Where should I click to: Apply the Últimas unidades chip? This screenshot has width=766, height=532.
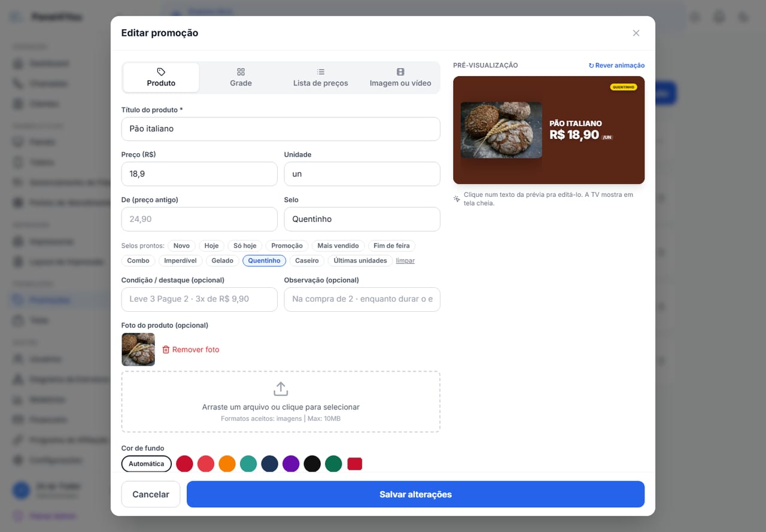(360, 261)
